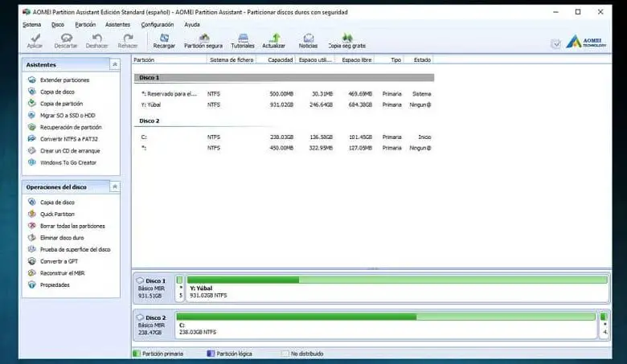Sort by Espacio libre column
The height and width of the screenshot is (364, 627).
[354, 60]
